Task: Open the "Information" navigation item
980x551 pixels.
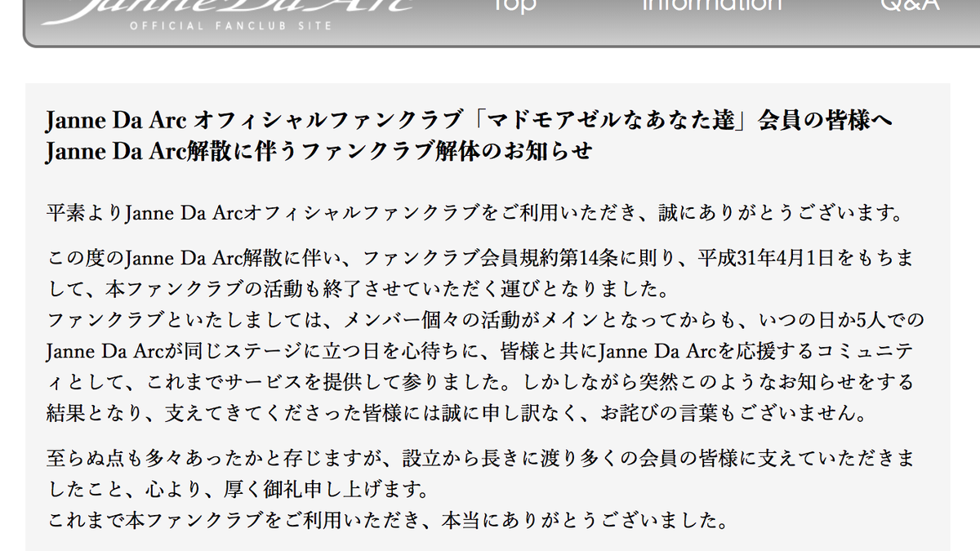Action: coord(712,7)
